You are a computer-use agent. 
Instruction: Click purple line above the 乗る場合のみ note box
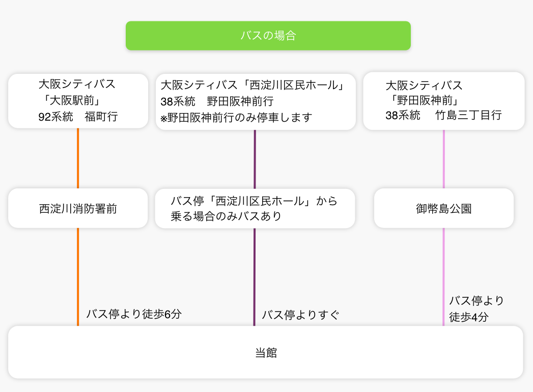(x=255, y=159)
